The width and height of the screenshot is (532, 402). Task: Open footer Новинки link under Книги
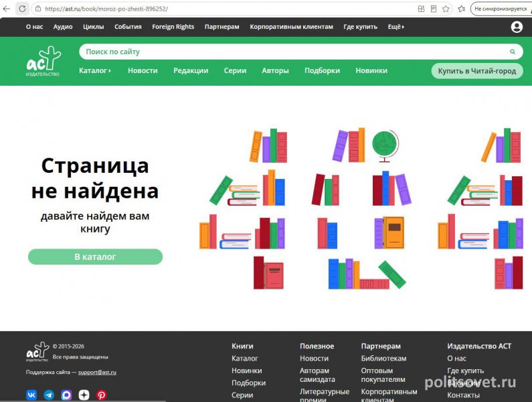tap(247, 371)
